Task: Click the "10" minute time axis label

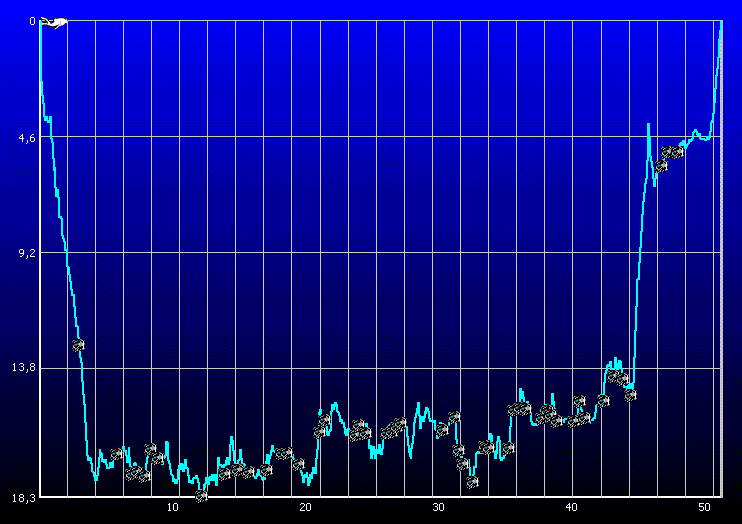Action: pyautogui.click(x=173, y=507)
